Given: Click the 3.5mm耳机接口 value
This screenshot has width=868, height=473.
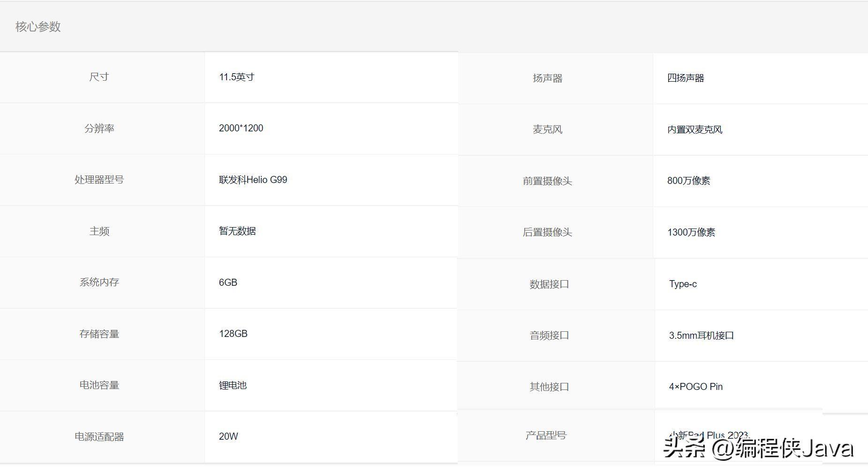Looking at the screenshot, I should [702, 336].
